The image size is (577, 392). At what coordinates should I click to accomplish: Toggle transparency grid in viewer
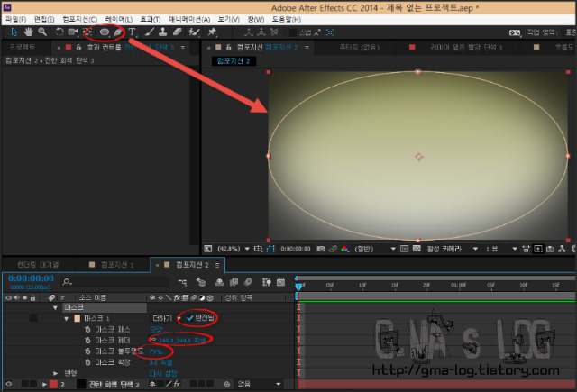(417, 249)
